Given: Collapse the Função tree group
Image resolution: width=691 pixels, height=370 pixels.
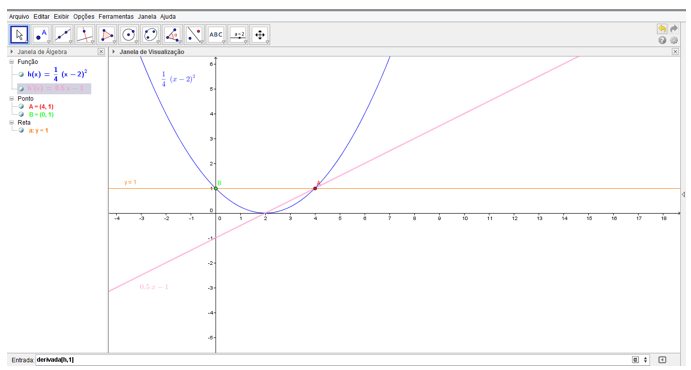Looking at the screenshot, I should coord(11,62).
